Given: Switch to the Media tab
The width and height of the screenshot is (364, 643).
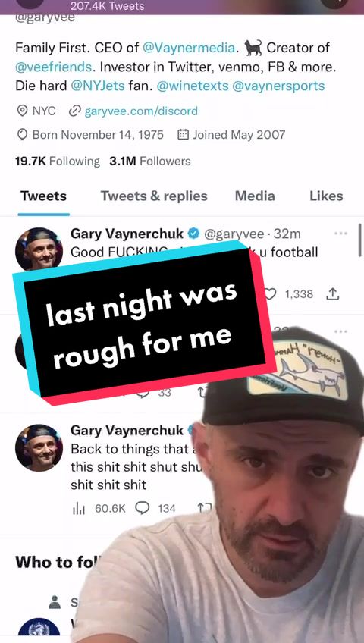Looking at the screenshot, I should pyautogui.click(x=255, y=196).
